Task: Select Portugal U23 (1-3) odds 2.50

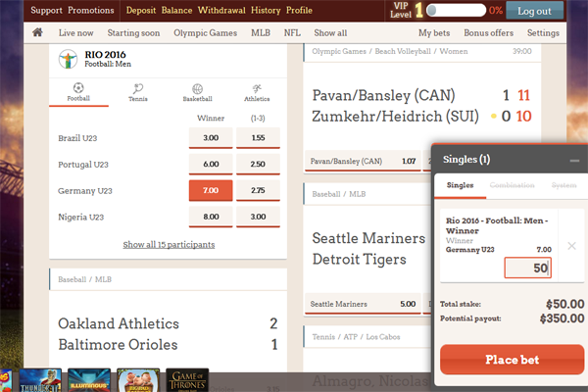Action: 258,165
